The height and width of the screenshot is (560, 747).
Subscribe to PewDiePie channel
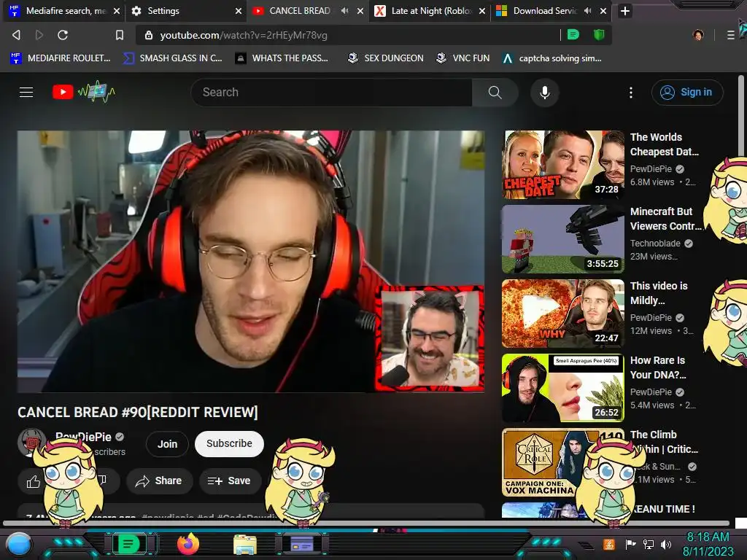coord(229,444)
